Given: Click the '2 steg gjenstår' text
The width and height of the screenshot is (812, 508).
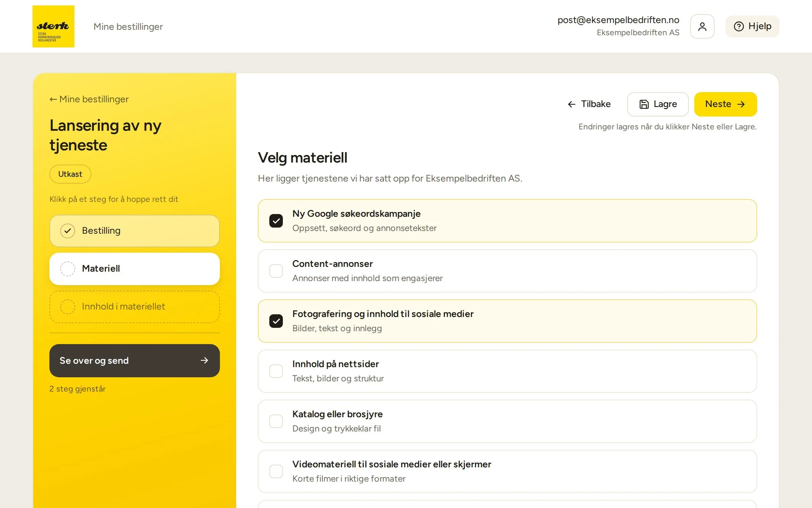Looking at the screenshot, I should [x=77, y=389].
